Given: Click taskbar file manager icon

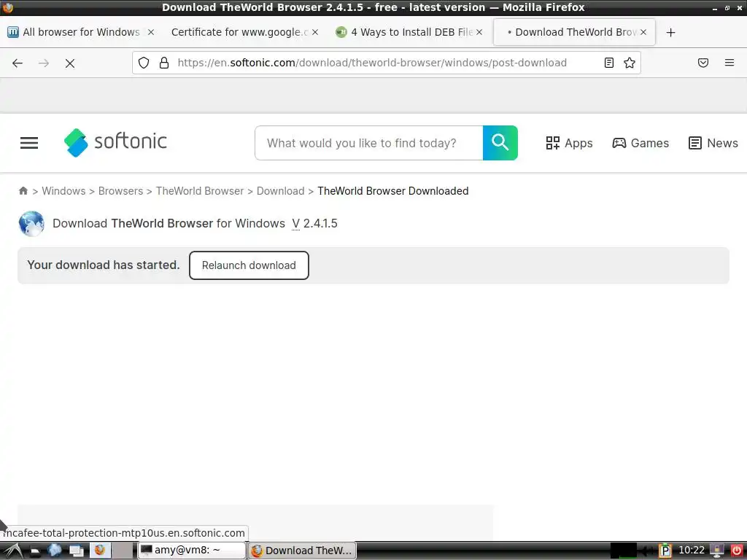Looking at the screenshot, I should point(35,551).
